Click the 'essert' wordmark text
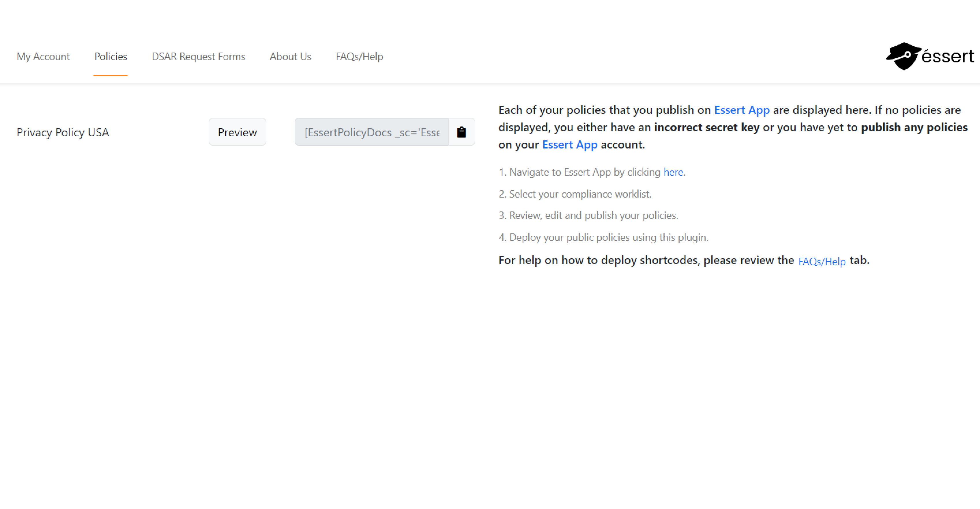The image size is (980, 509). pos(947,57)
